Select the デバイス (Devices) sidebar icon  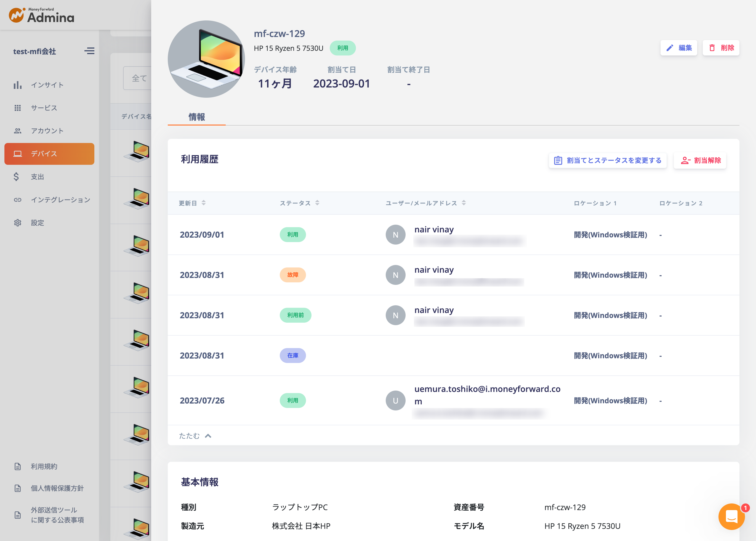18,153
